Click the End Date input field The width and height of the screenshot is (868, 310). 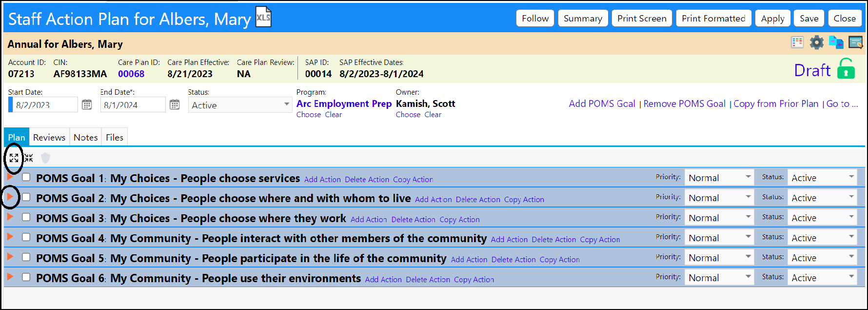pyautogui.click(x=133, y=104)
